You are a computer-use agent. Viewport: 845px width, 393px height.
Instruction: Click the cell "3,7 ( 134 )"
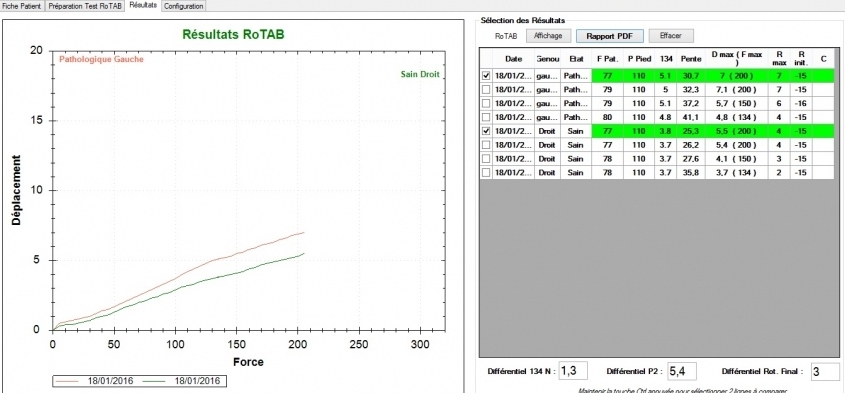(x=737, y=173)
